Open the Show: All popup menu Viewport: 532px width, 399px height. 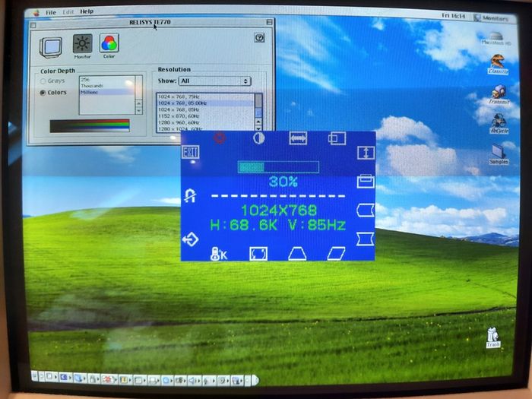click(x=215, y=81)
